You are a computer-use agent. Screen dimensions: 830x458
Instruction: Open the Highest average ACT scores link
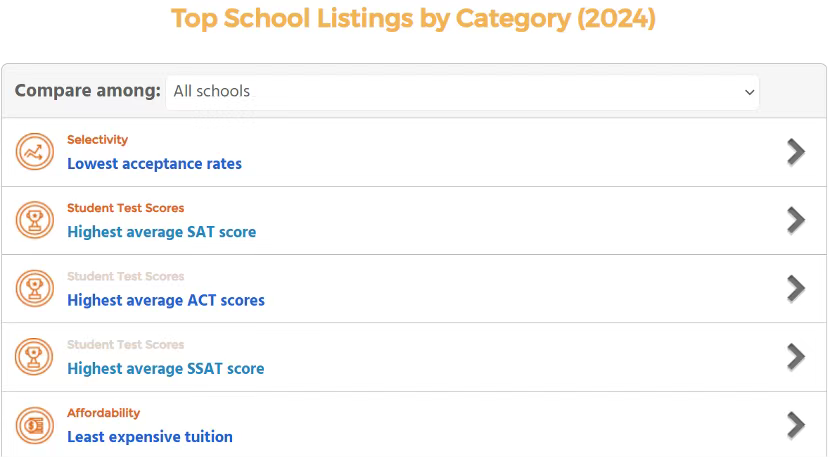(166, 300)
